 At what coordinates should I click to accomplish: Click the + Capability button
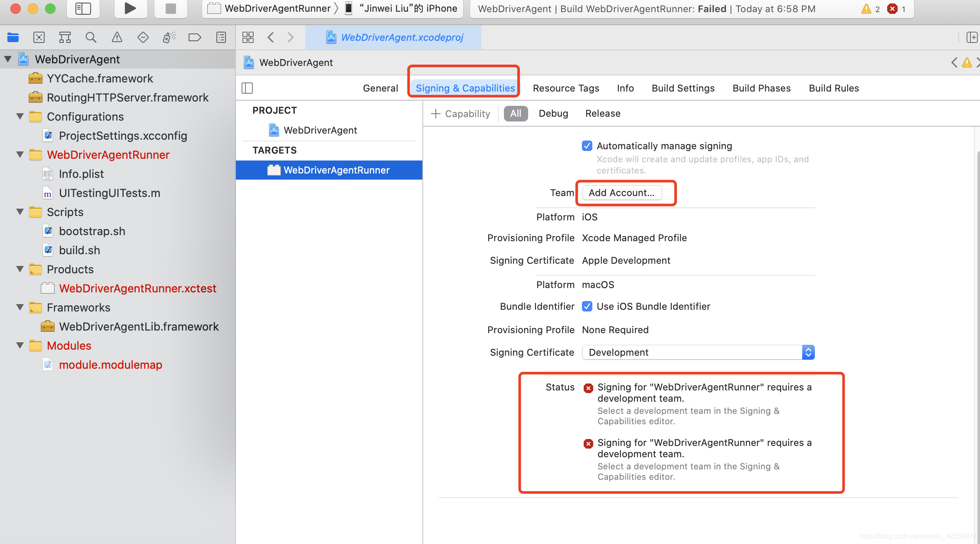coord(461,114)
